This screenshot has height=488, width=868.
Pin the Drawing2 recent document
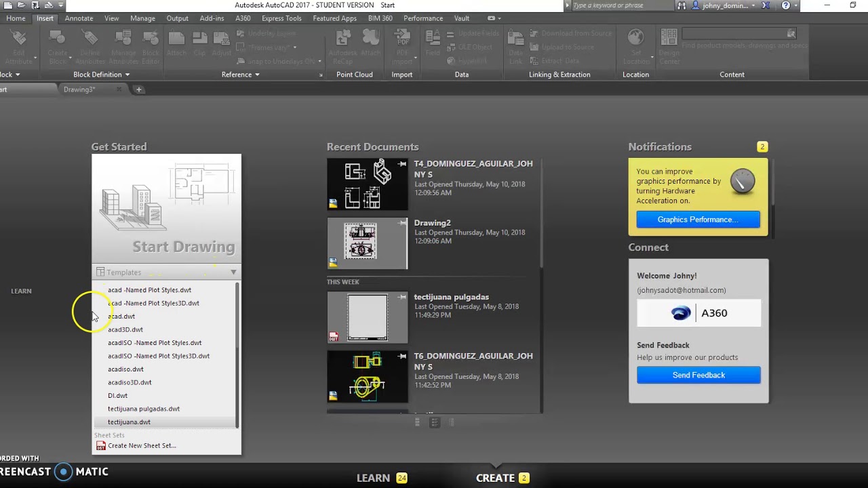pos(402,222)
